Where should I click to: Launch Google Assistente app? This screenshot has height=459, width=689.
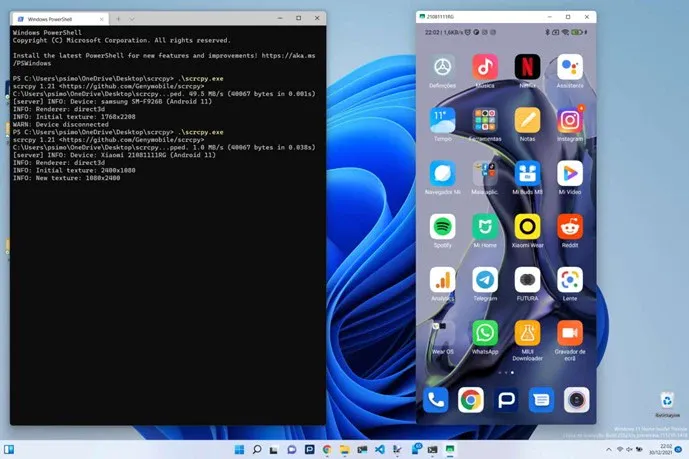point(570,67)
